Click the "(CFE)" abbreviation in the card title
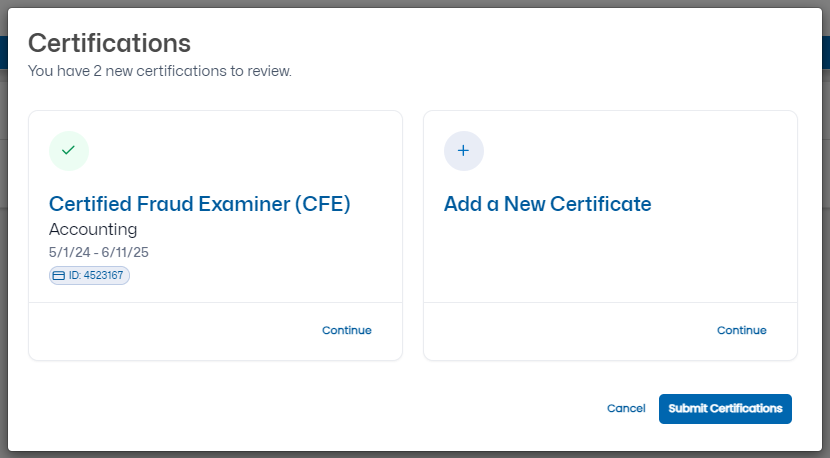The height and width of the screenshot is (458, 830). 322,204
